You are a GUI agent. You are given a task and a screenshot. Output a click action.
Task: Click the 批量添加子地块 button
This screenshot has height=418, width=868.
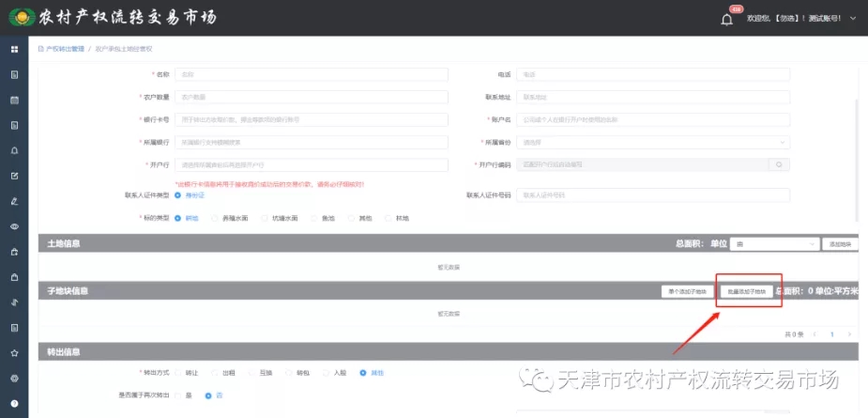click(747, 292)
